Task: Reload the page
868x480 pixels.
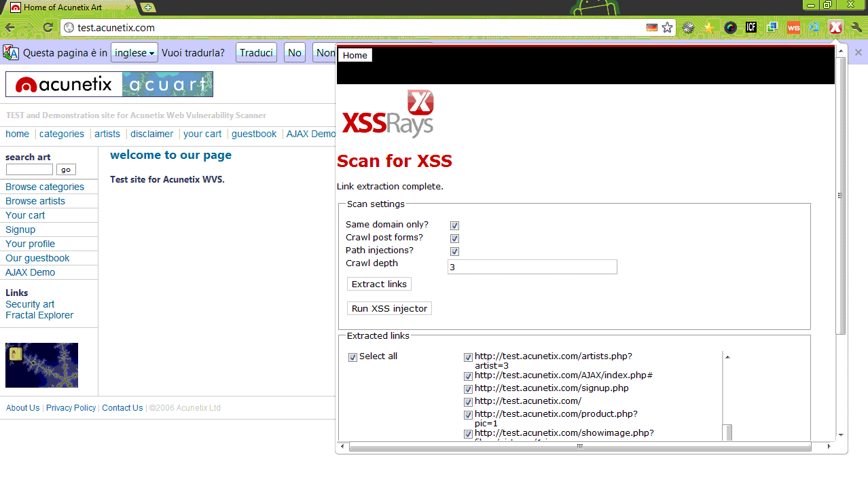Action: (48, 28)
